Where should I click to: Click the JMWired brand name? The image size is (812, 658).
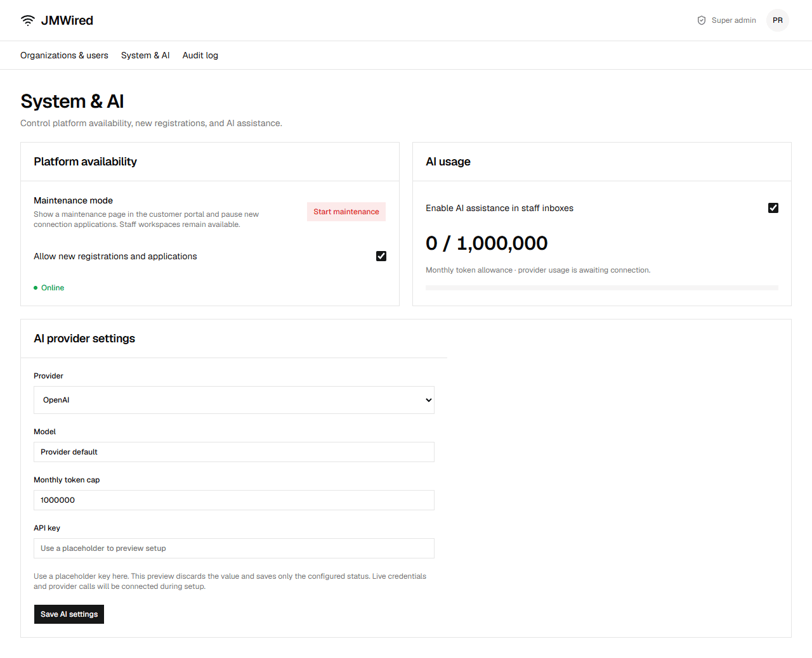point(67,20)
